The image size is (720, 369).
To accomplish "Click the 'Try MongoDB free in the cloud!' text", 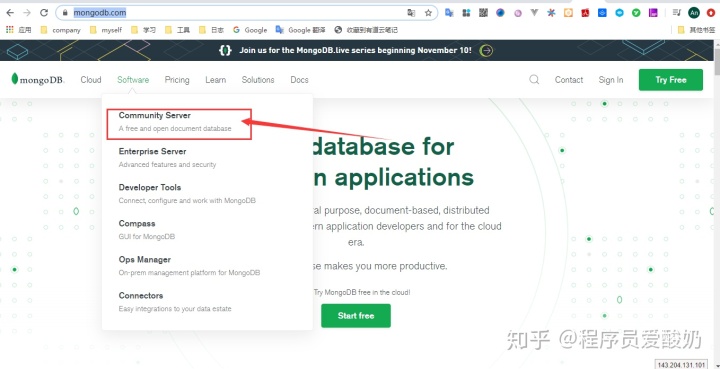I will [x=362, y=292].
